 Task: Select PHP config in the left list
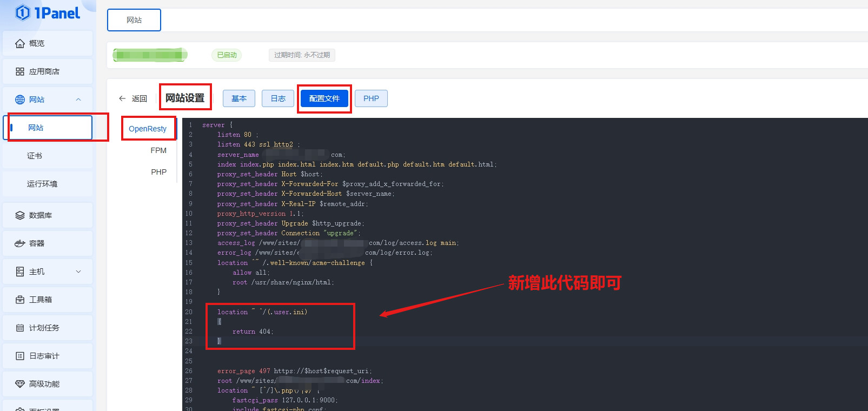(158, 172)
